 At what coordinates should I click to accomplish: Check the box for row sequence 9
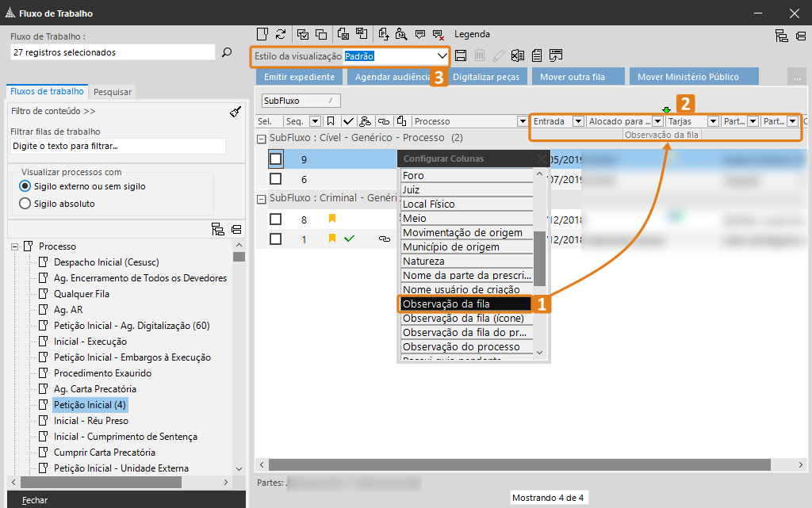(x=275, y=159)
